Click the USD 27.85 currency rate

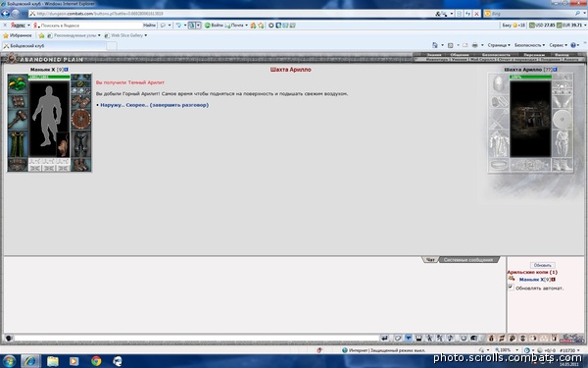click(542, 26)
